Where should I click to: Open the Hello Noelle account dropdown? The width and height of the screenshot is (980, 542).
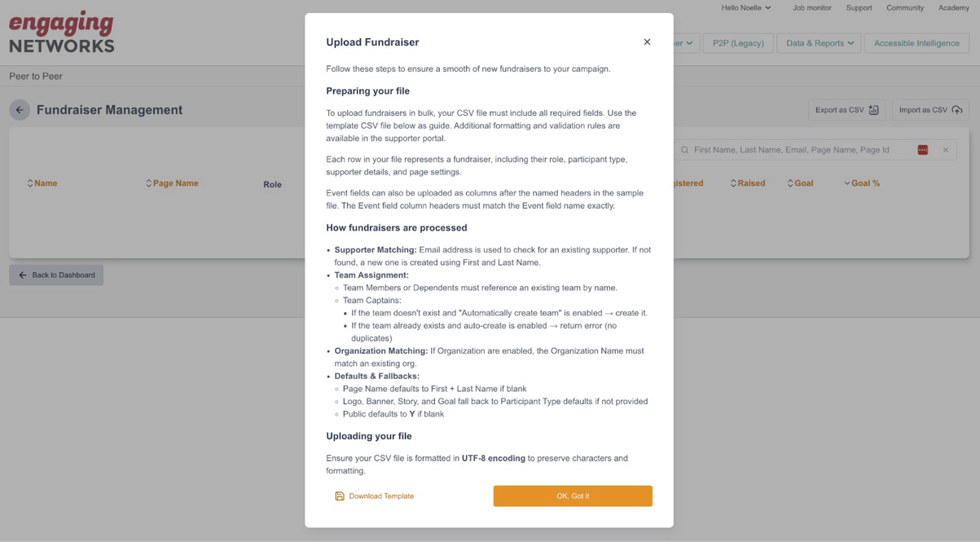745,8
